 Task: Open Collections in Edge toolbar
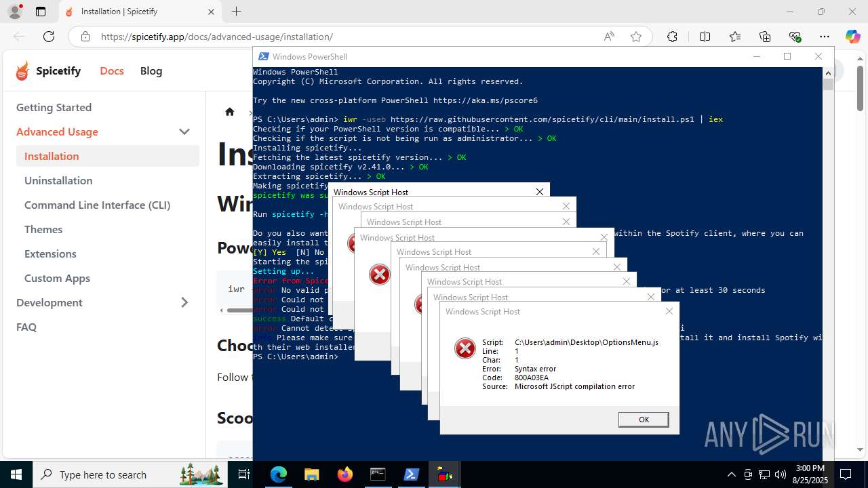click(765, 37)
